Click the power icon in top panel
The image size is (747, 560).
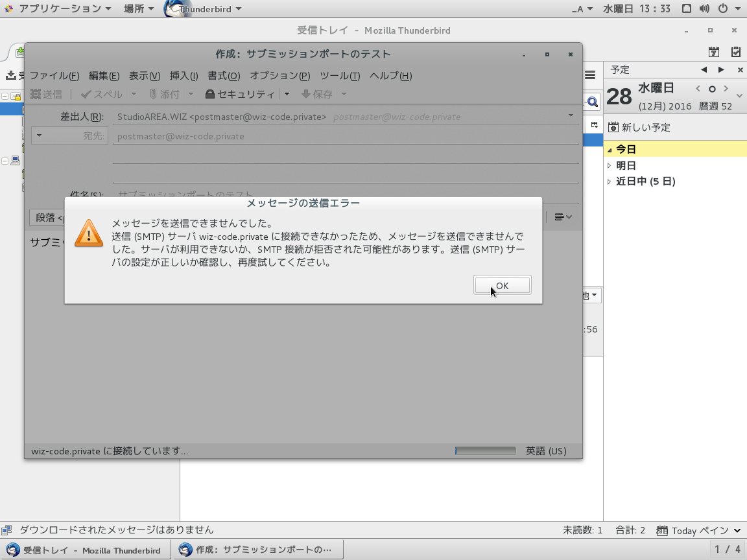point(723,8)
